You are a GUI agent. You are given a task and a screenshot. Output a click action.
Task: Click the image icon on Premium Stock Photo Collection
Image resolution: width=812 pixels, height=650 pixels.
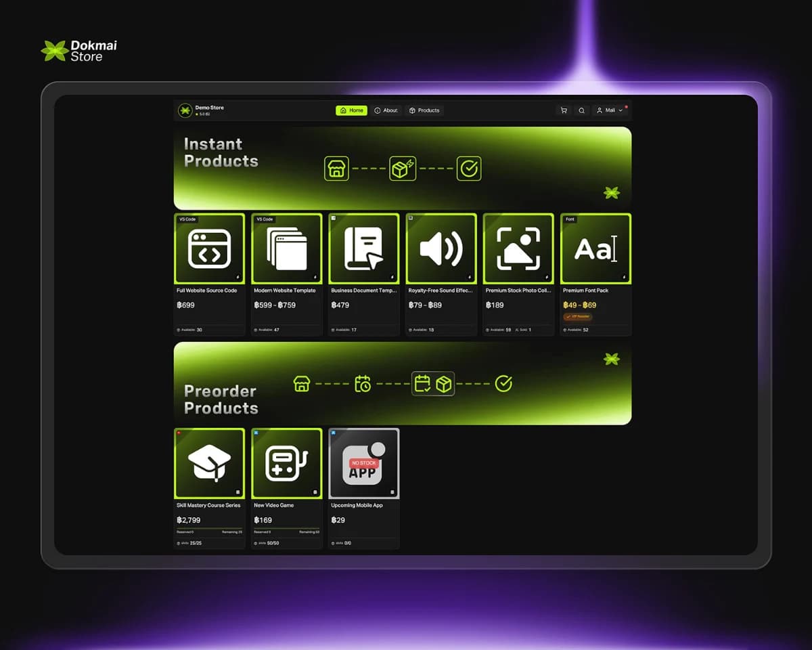pos(518,248)
